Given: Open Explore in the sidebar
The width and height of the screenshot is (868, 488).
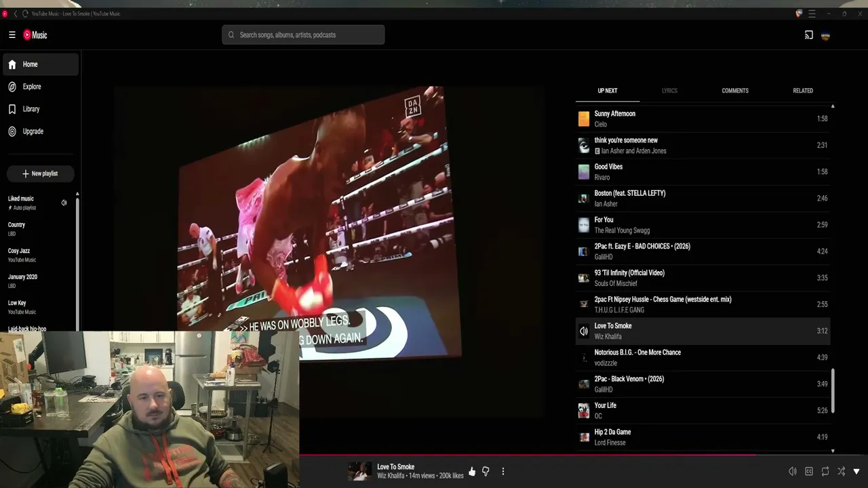Looking at the screenshot, I should 40,87.
